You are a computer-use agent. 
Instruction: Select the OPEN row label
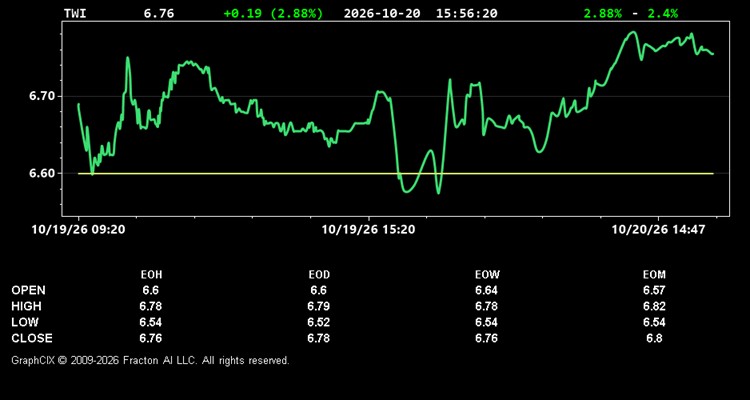[29, 290]
